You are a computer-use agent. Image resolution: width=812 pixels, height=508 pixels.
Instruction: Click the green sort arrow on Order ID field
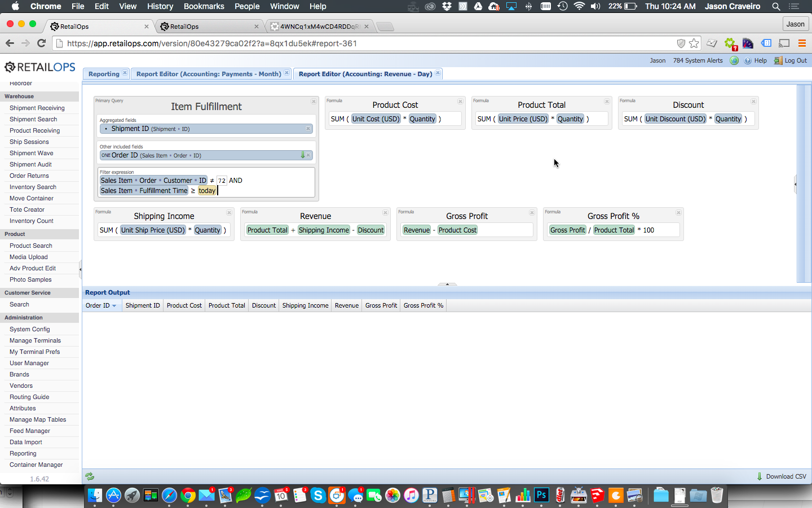coord(303,155)
